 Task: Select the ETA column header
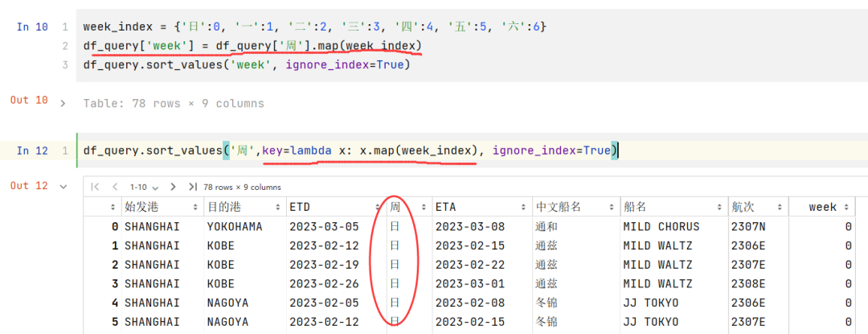click(x=445, y=207)
